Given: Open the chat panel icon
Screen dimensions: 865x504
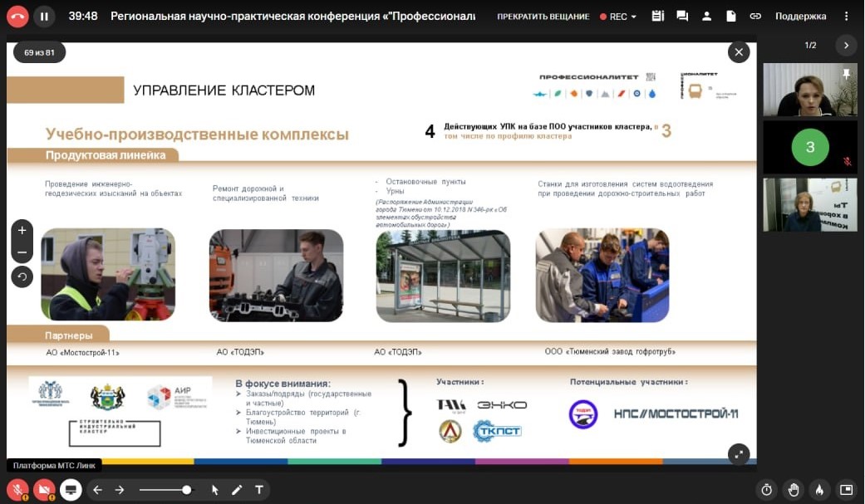Looking at the screenshot, I should (682, 16).
